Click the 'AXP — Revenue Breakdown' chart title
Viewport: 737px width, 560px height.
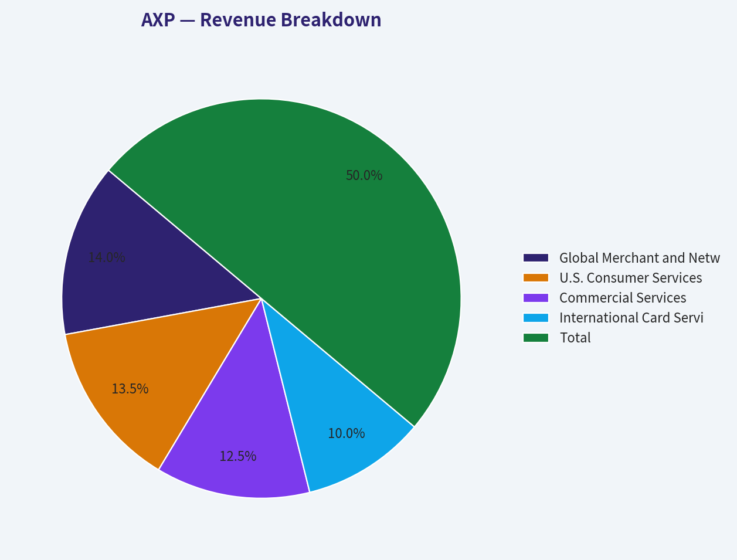(261, 19)
